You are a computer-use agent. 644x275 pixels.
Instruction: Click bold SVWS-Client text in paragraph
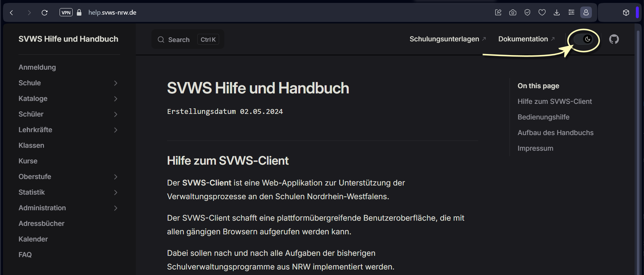pyautogui.click(x=207, y=183)
